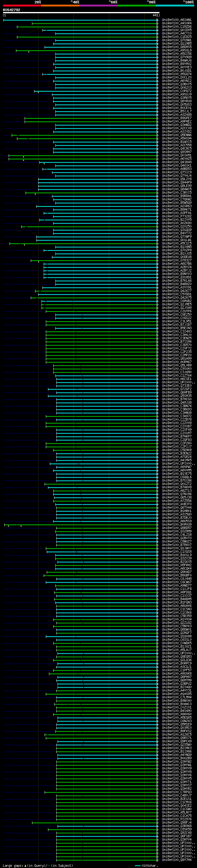Click the UniRef100_B8HK71 label
Screen dimensions: 197x868
[x=177, y=210]
